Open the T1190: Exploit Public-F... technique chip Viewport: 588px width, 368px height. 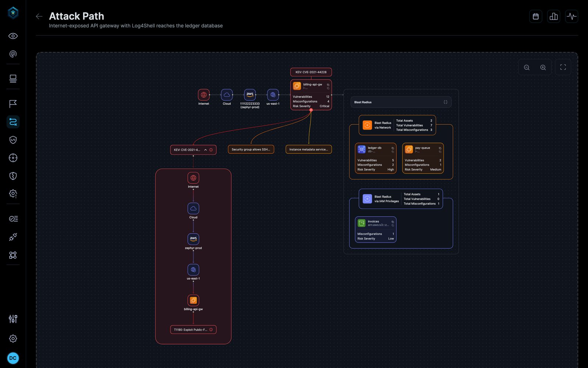coord(193,330)
